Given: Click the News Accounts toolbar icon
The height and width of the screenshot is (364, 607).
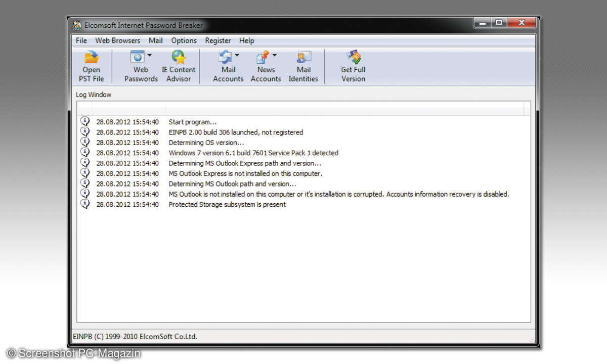Looking at the screenshot, I should point(263,57).
